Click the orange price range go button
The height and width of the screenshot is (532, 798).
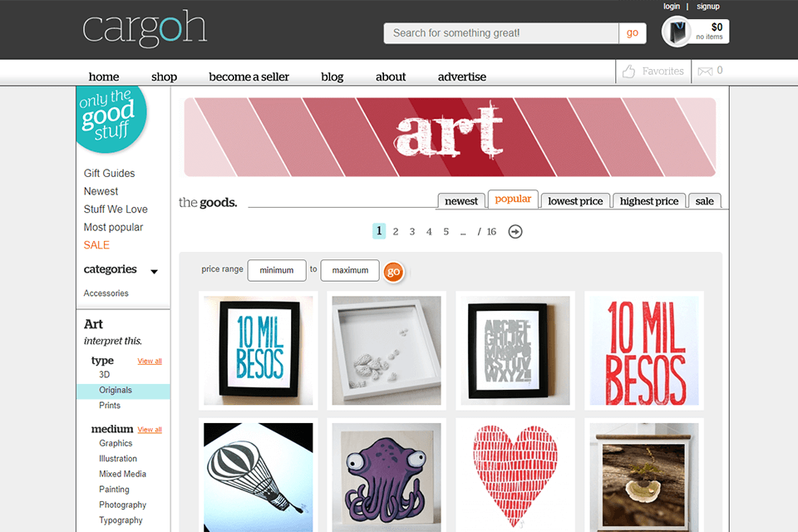pyautogui.click(x=393, y=272)
